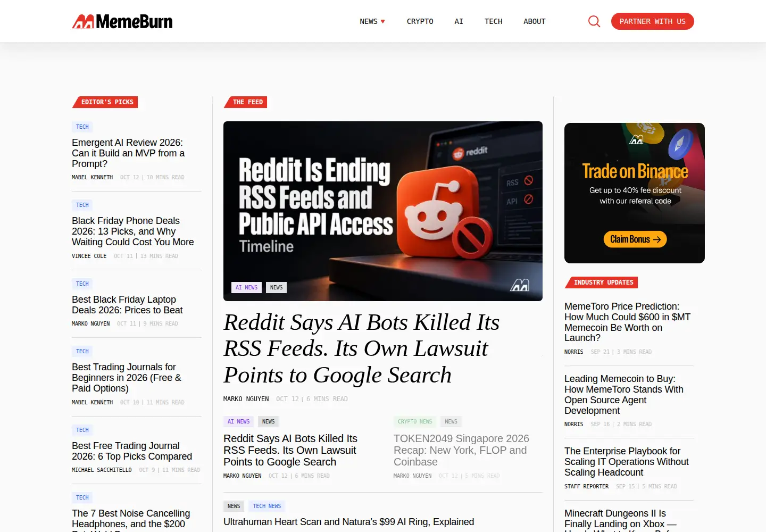Open Best Free Trading Journal 2026 article
This screenshot has height=532, width=766.
coord(132,451)
